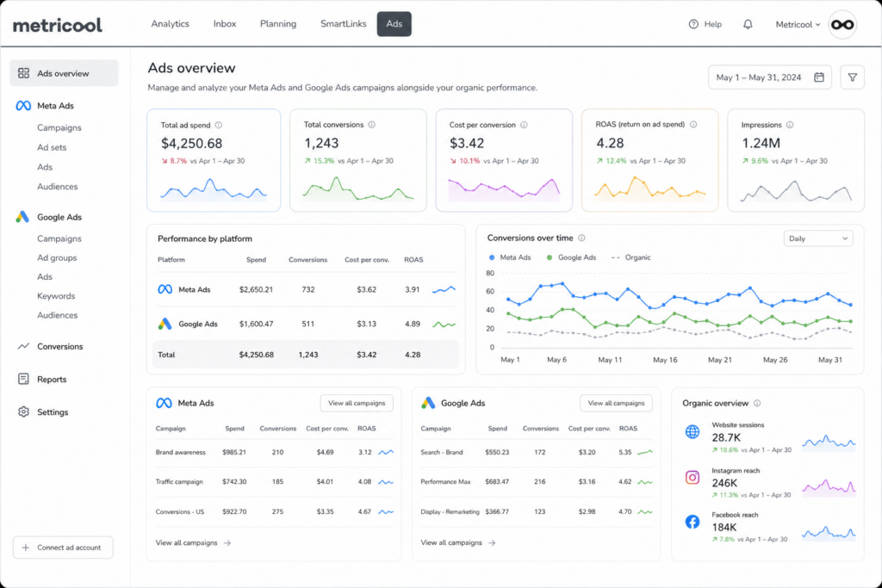Screen dimensions: 882x588
Task: Click the Total row in platform table
Action: click(306, 355)
